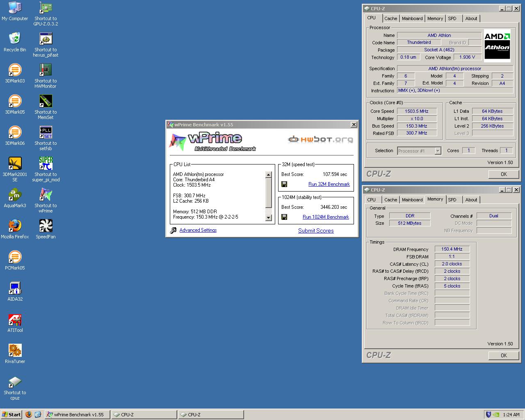Switch to wPrime Benchmark v1.55 taskbar button
525x420 pixels.
(78, 415)
